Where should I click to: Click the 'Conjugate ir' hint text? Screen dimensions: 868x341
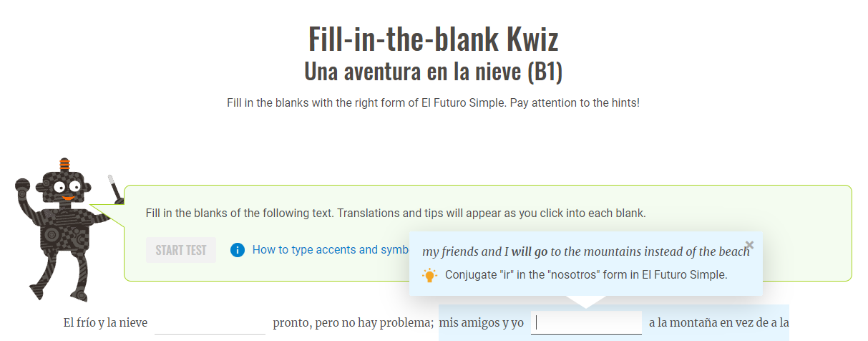[x=586, y=275]
